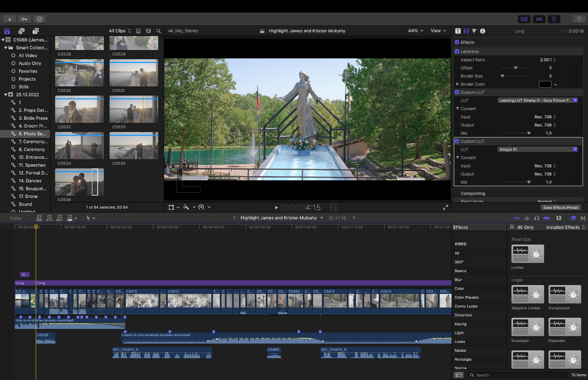Viewport: 588px width, 380px height.
Task: Uncheck the first Custom LUT effect
Action: click(457, 92)
